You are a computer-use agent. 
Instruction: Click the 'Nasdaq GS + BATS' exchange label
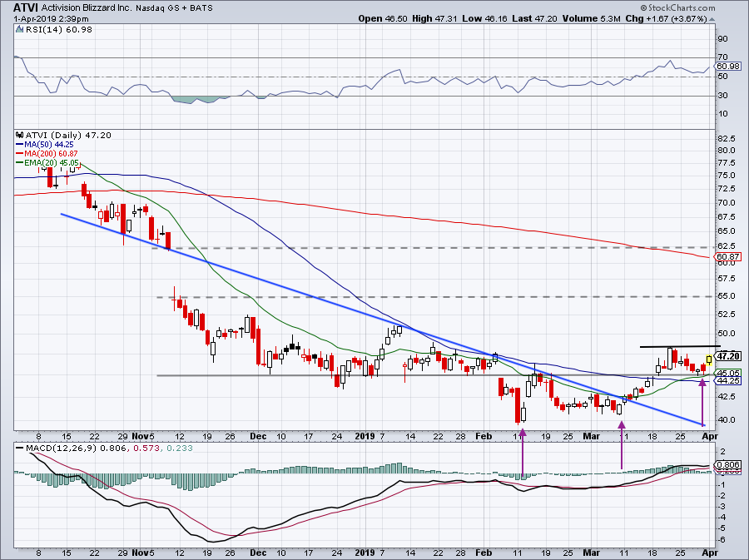[x=174, y=8]
